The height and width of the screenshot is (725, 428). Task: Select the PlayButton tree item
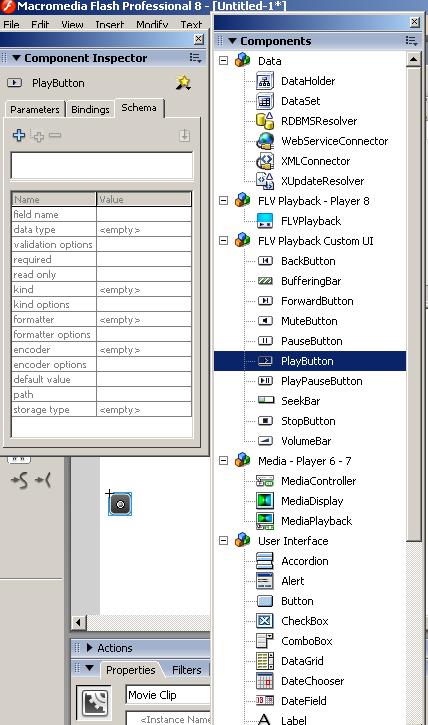[x=310, y=361]
